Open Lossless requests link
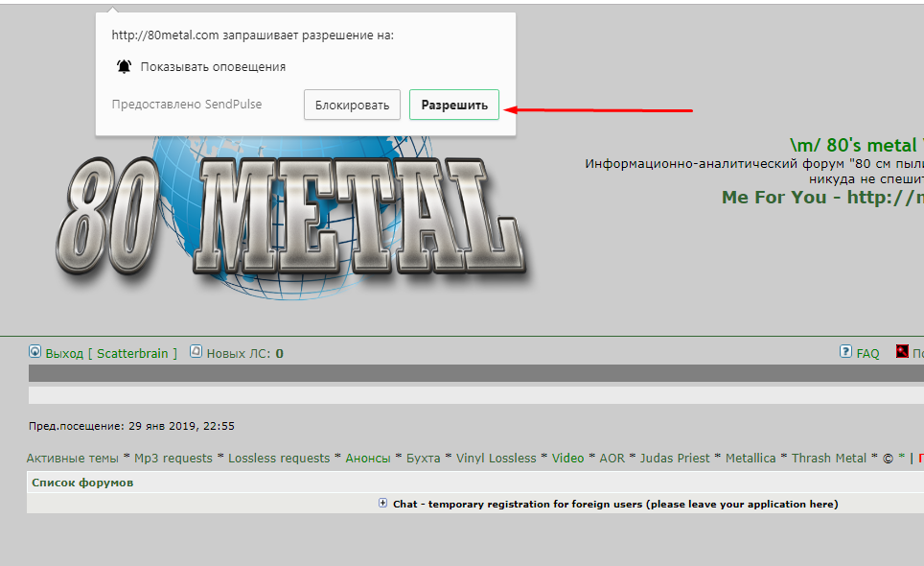Screen dimensions: 924x566 (279, 459)
